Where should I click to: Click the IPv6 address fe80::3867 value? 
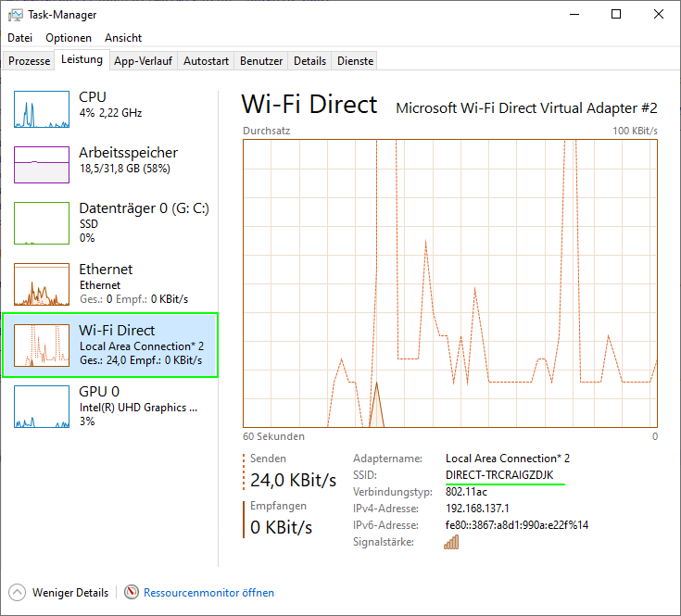pos(516,525)
